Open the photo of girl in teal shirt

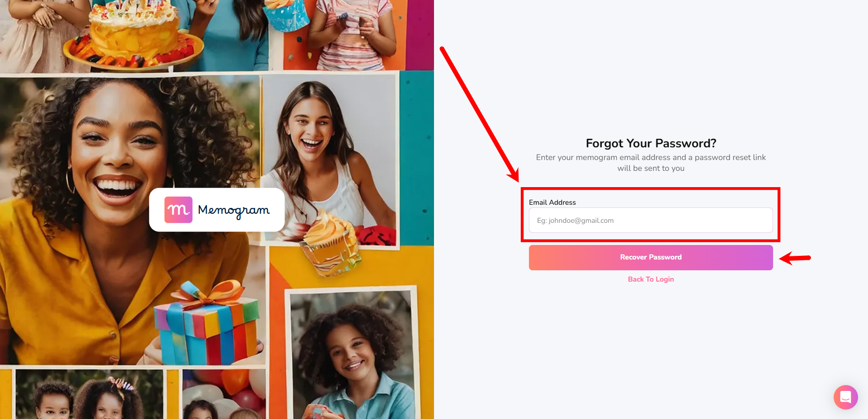(x=351, y=355)
